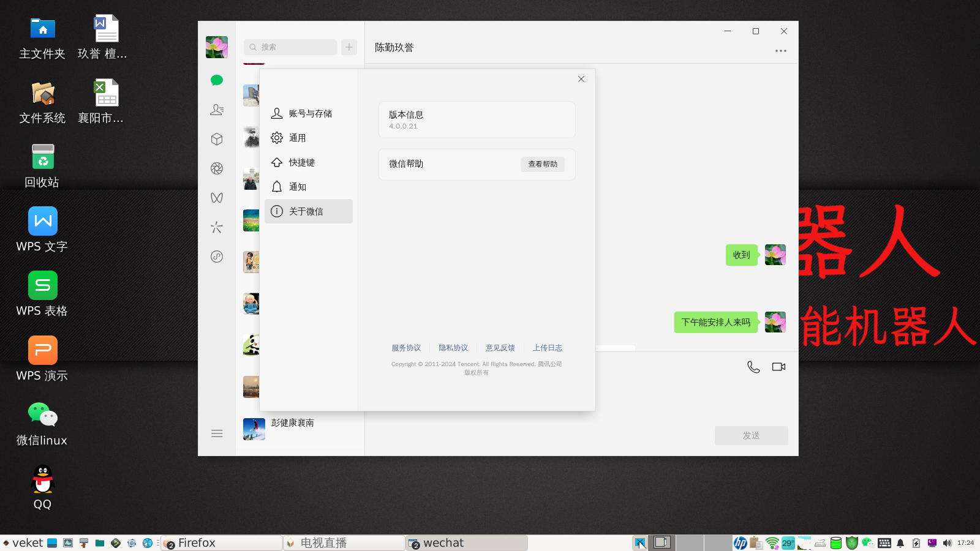
Task: Open the Mini Programs icon in sidebar
Action: click(x=217, y=257)
